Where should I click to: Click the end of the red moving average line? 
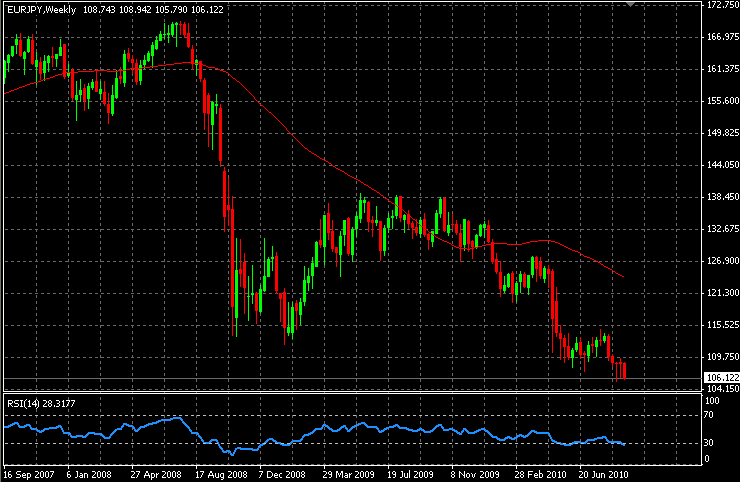click(624, 277)
